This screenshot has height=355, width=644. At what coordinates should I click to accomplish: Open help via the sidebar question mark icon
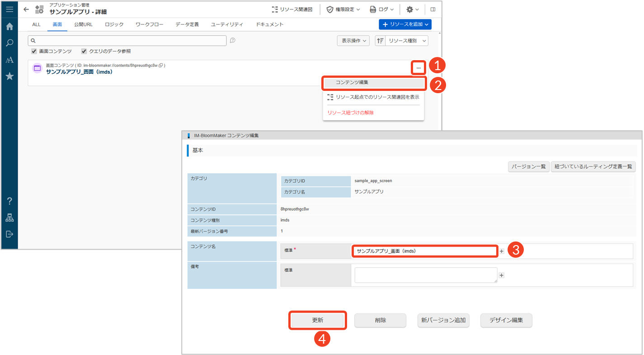(x=9, y=201)
